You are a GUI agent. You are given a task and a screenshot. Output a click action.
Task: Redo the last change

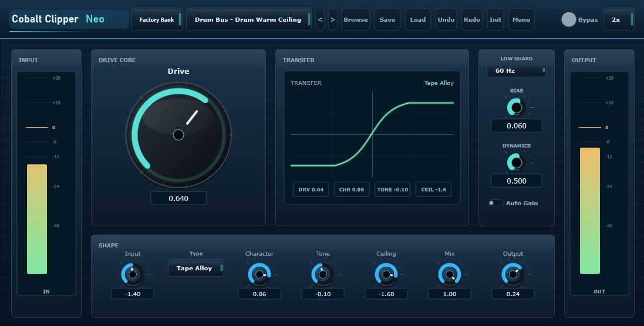pyautogui.click(x=472, y=19)
